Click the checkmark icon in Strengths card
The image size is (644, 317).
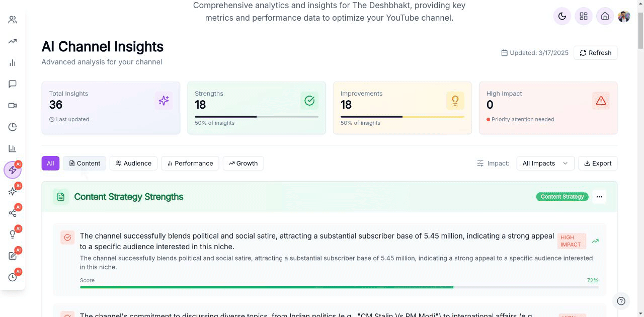[309, 101]
